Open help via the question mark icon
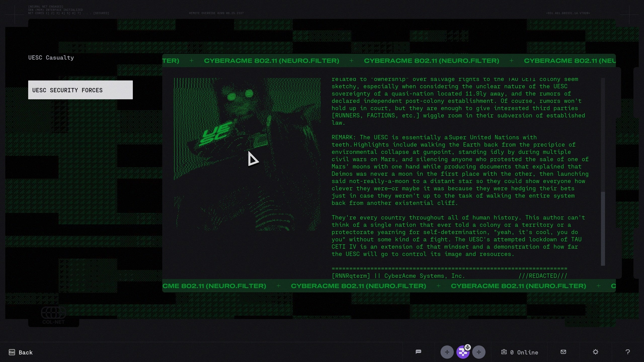The height and width of the screenshot is (362, 644). (x=628, y=352)
